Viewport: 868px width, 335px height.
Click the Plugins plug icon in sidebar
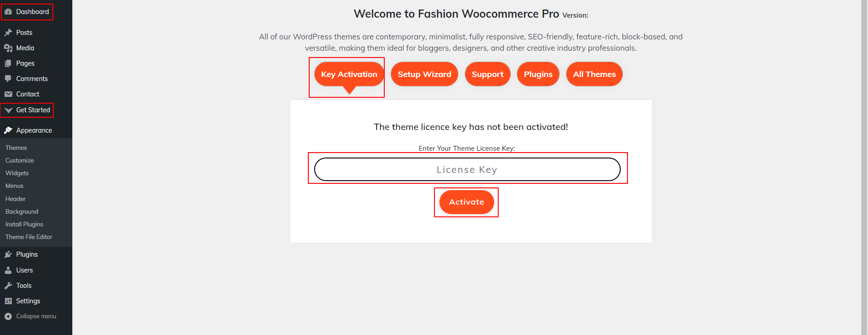click(x=8, y=254)
